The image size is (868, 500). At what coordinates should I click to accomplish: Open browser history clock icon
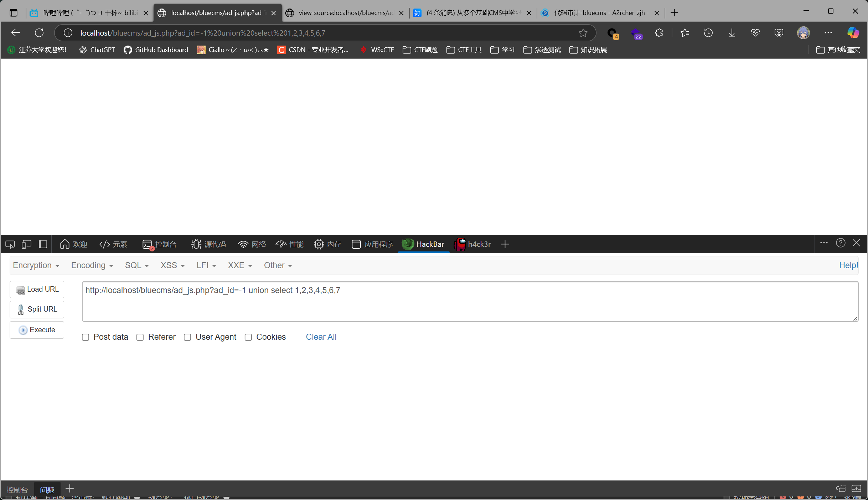point(708,33)
